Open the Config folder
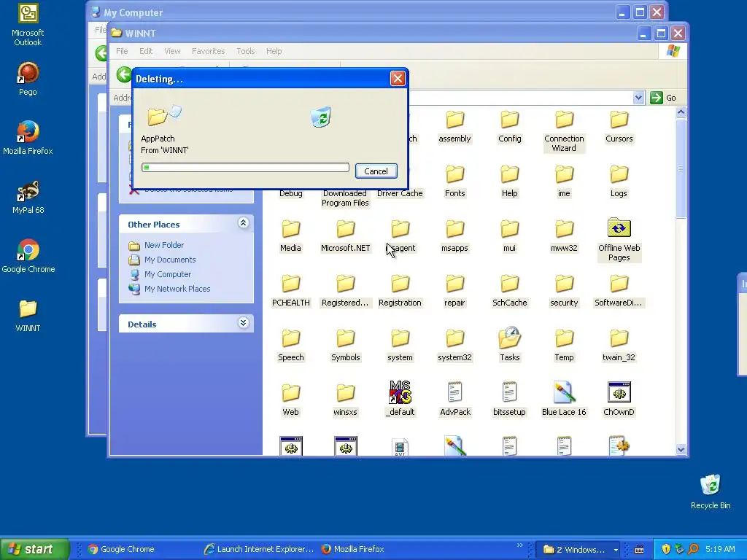The image size is (747, 560). coord(509,126)
